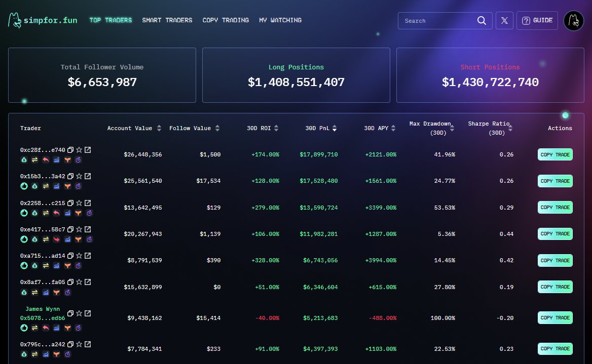Star trader 0xe417...58c7 as favorite
The height and width of the screenshot is (364, 592).
click(x=79, y=229)
